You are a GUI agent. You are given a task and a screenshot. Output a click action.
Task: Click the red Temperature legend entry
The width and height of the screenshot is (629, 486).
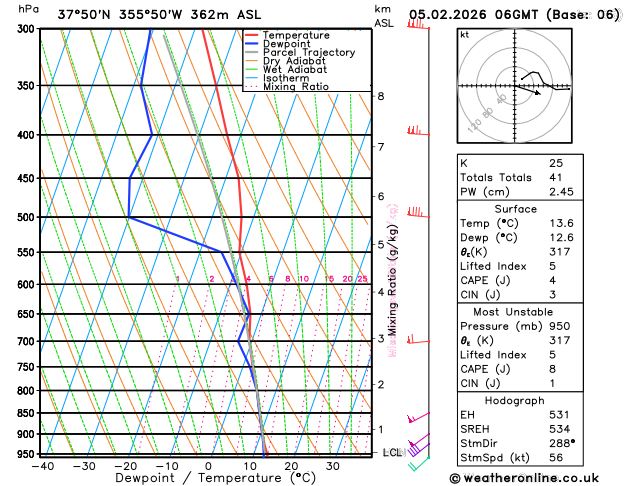click(288, 35)
